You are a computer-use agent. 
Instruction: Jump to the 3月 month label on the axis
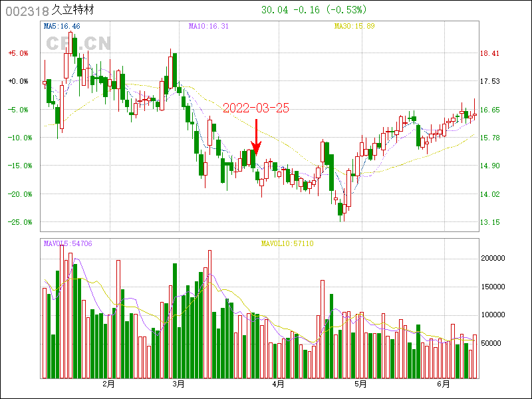tap(178, 384)
